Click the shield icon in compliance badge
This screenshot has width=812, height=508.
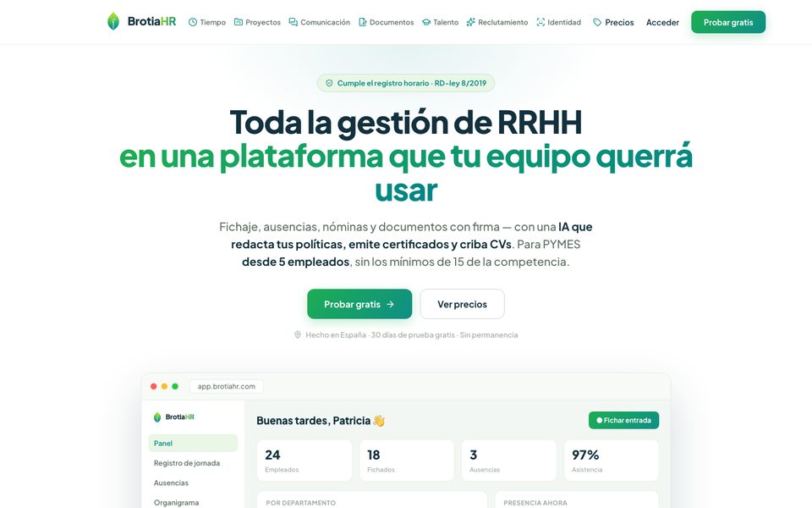(x=329, y=83)
